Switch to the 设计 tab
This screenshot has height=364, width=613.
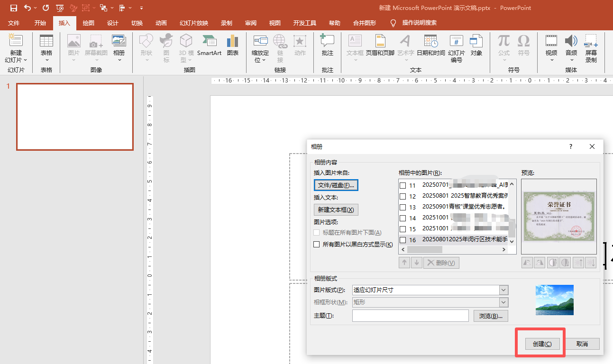[112, 23]
